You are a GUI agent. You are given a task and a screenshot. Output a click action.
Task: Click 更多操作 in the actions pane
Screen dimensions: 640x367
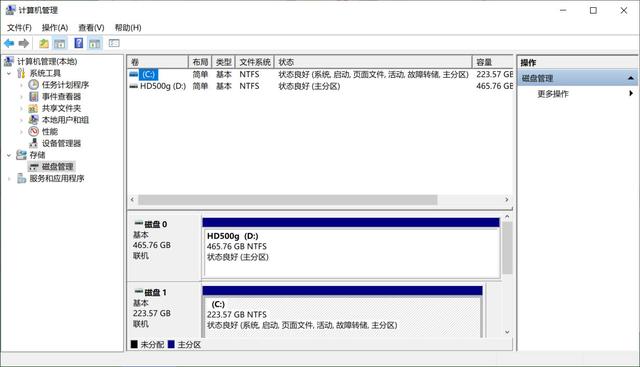553,94
